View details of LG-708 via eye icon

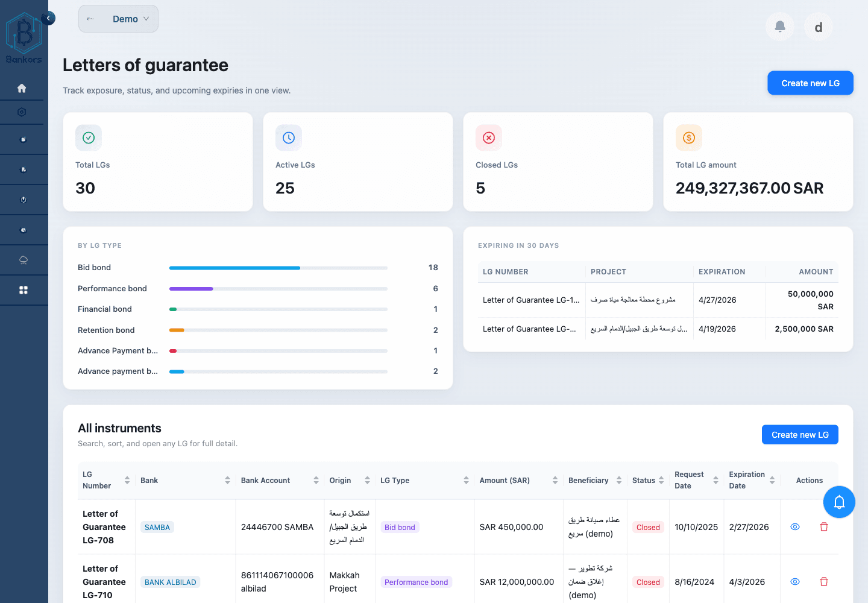coord(794,526)
